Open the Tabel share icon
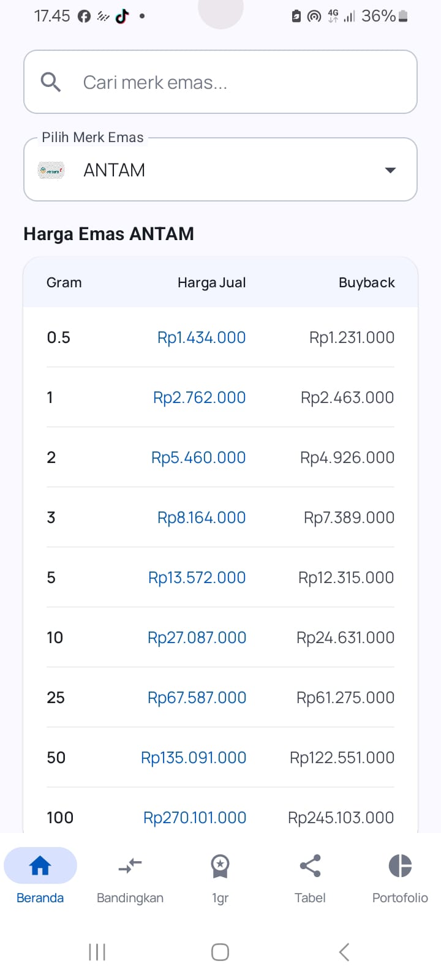The image size is (441, 980). (310, 865)
